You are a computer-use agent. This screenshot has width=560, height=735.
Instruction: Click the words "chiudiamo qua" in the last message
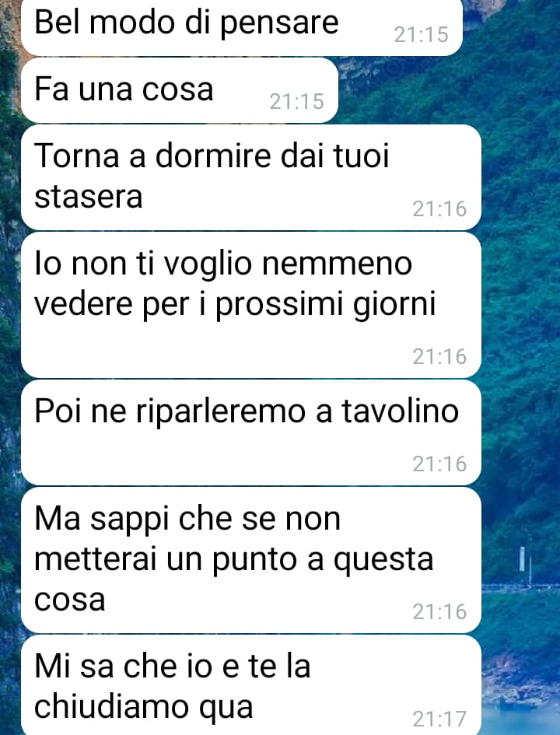pyautogui.click(x=143, y=707)
